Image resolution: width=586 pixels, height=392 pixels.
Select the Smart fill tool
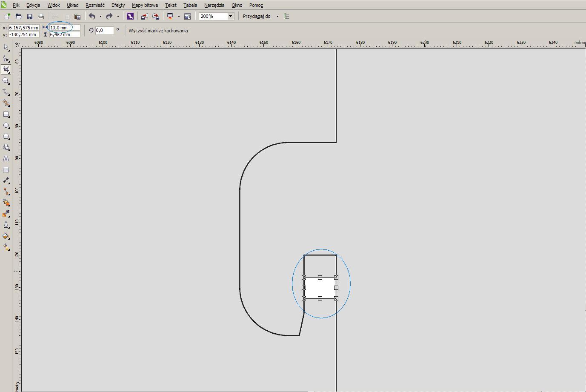point(6,103)
